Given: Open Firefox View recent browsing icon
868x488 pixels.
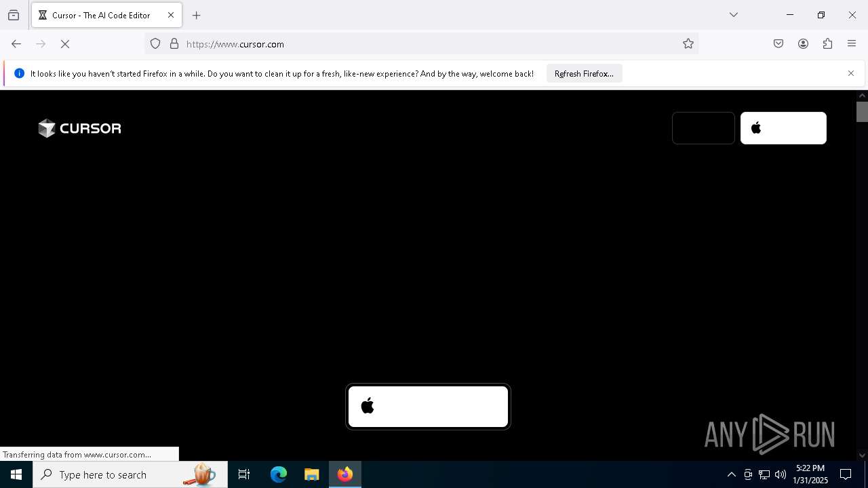Looking at the screenshot, I should [x=14, y=15].
